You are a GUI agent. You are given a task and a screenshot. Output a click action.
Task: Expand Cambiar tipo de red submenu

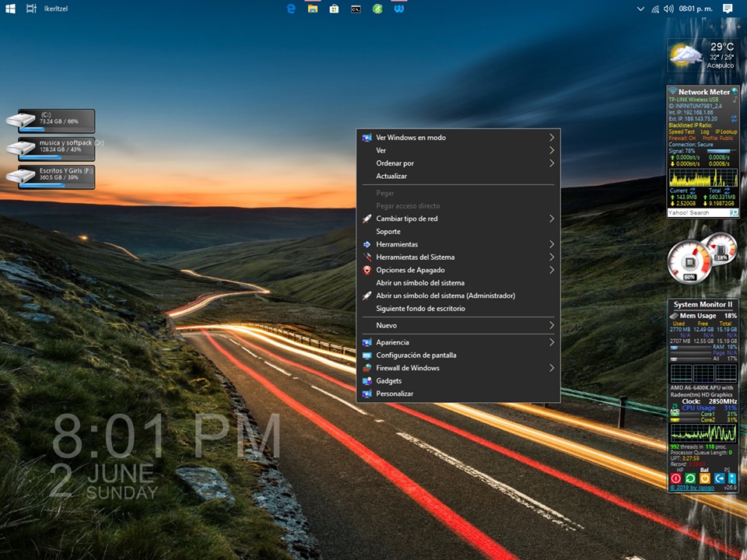tap(458, 219)
